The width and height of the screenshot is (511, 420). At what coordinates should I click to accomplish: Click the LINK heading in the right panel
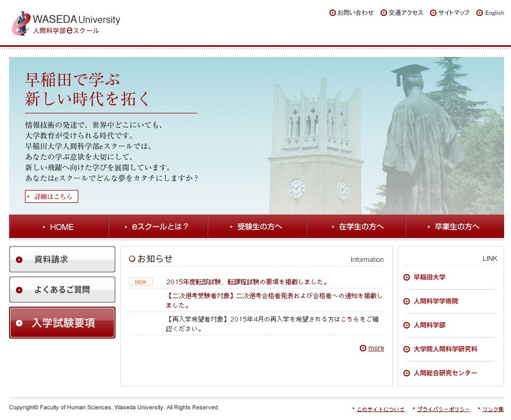pyautogui.click(x=490, y=258)
